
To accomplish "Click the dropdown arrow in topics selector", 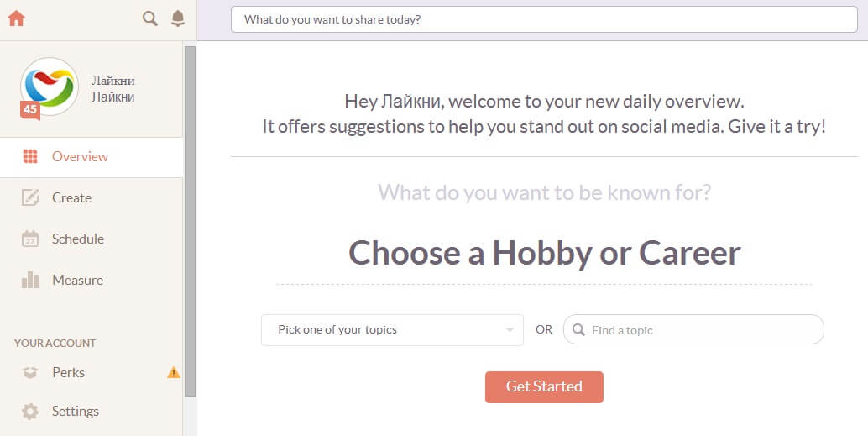I will pos(510,330).
